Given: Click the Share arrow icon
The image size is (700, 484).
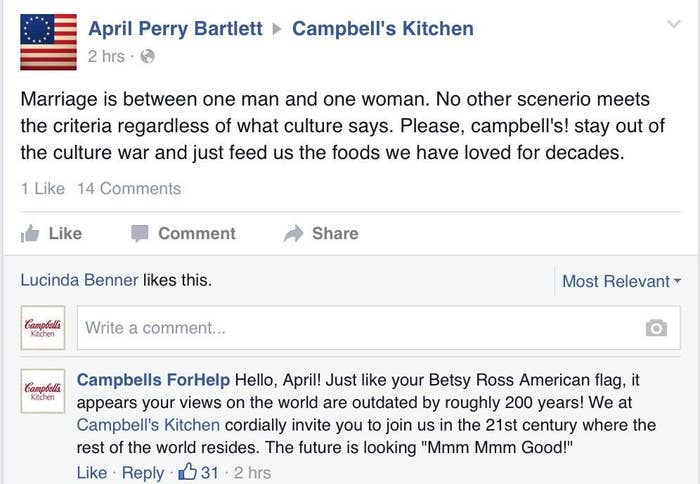Looking at the screenshot, I should 293,234.
